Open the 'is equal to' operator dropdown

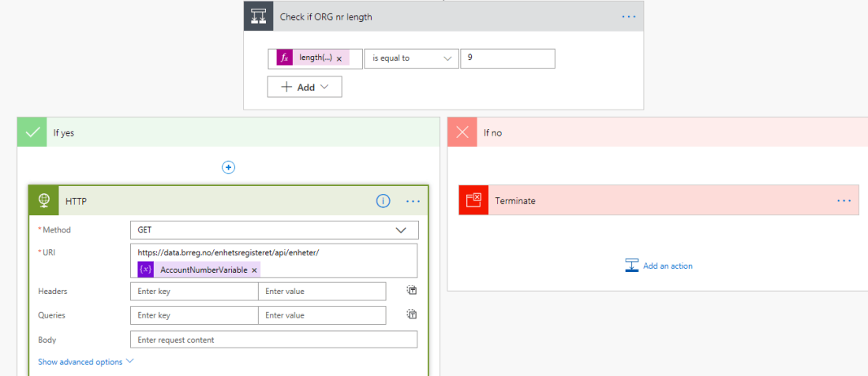point(411,58)
